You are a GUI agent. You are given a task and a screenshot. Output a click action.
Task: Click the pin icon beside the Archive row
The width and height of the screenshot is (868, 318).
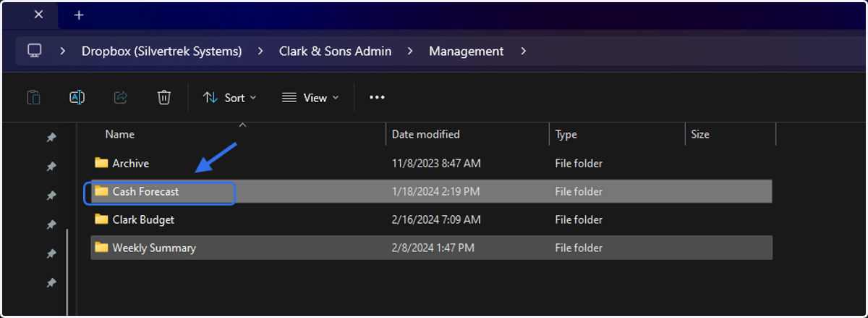pyautogui.click(x=51, y=167)
